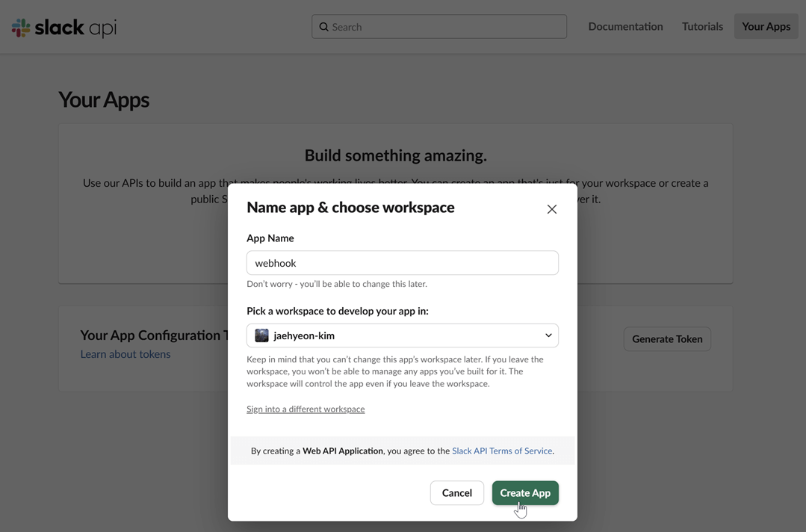Click Generate Token
The image size is (806, 532).
667,338
